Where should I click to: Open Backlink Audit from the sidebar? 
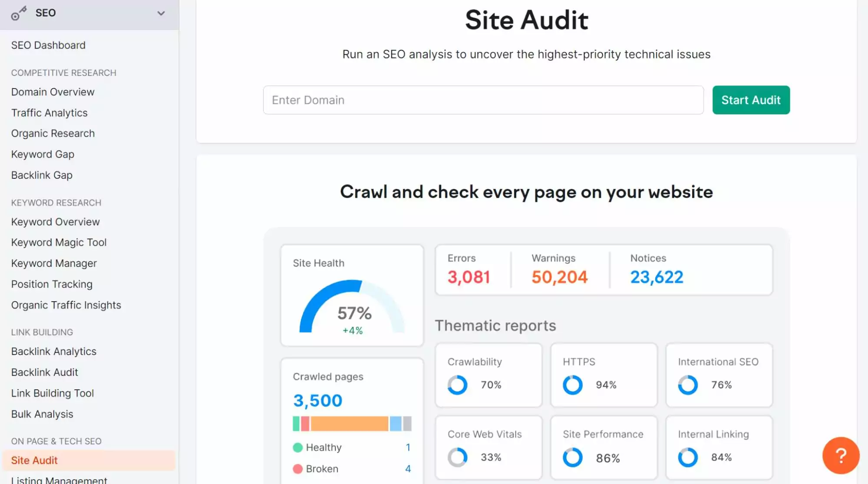(44, 372)
